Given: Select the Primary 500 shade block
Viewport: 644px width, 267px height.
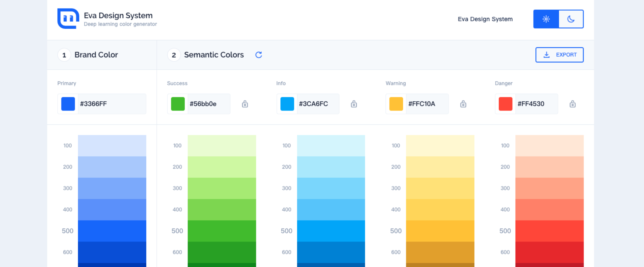Looking at the screenshot, I should (x=112, y=231).
